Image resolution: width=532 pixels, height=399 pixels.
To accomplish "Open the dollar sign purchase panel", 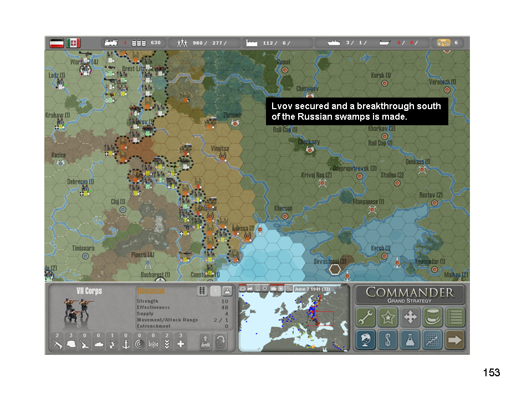I will 388,340.
